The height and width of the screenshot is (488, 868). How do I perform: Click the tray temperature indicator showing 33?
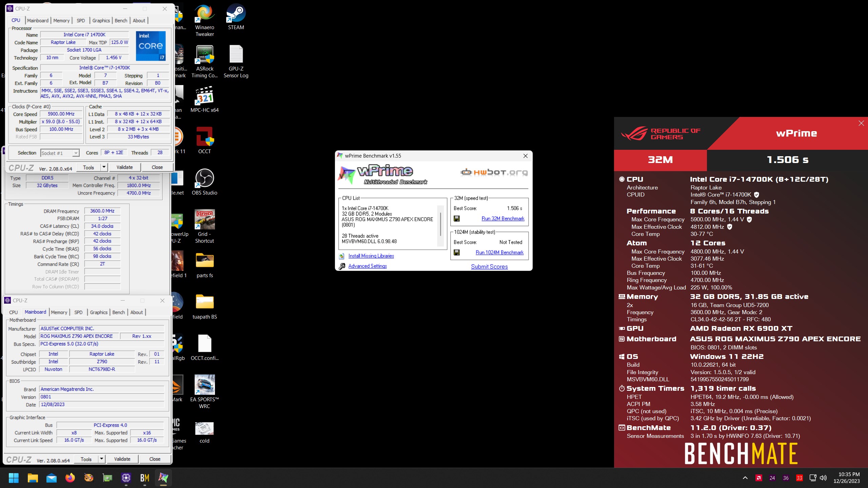800,478
